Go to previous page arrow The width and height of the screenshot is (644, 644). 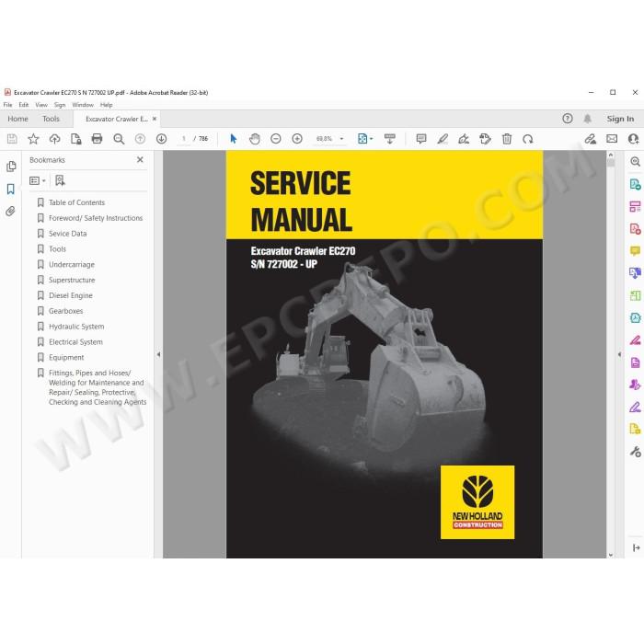(140, 139)
